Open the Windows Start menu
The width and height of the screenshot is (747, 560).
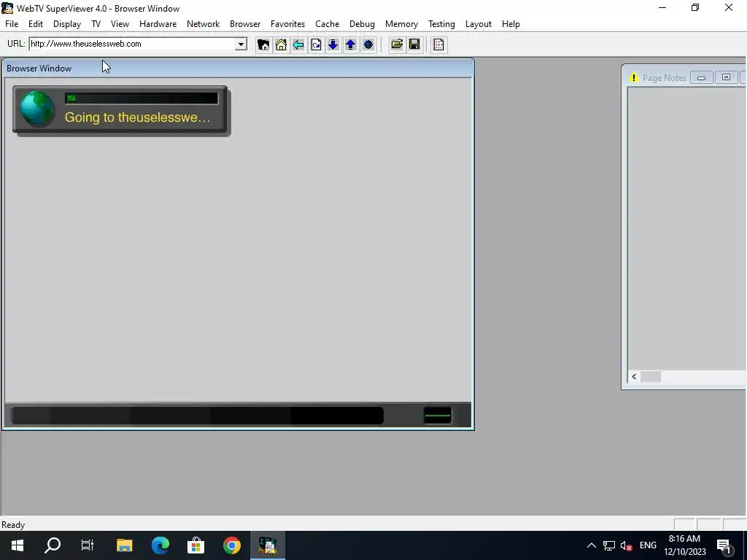[18, 545]
